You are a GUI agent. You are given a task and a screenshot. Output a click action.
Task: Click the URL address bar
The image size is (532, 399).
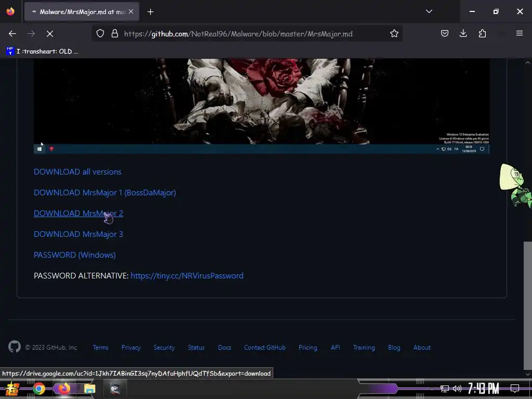247,34
